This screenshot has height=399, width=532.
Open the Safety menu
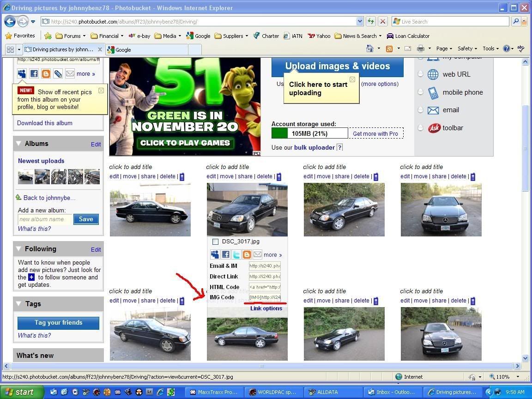point(467,48)
